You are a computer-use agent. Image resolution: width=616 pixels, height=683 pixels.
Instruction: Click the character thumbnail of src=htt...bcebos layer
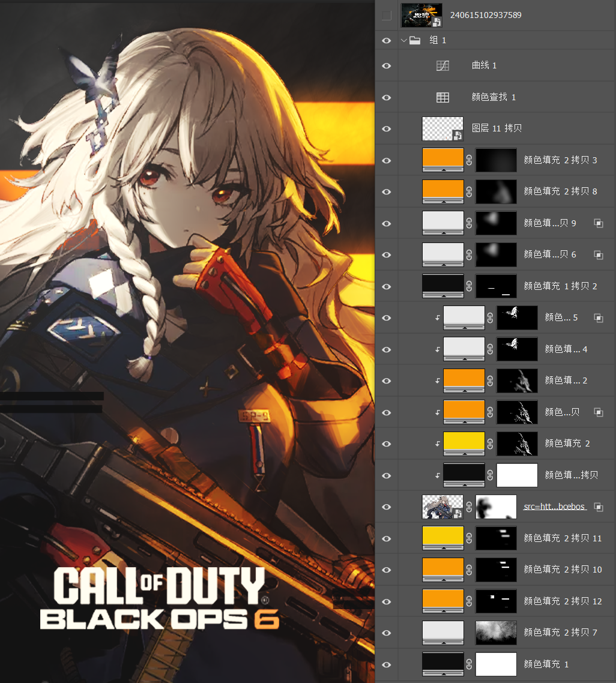click(442, 507)
